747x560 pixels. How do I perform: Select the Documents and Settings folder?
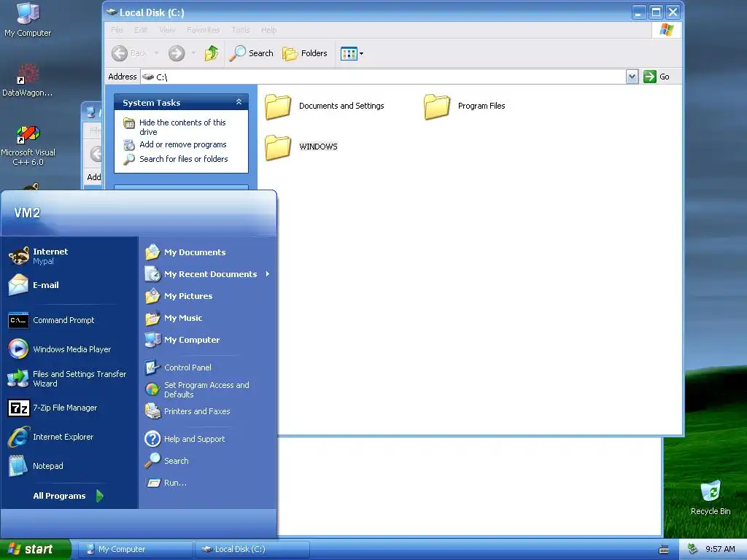tap(325, 106)
